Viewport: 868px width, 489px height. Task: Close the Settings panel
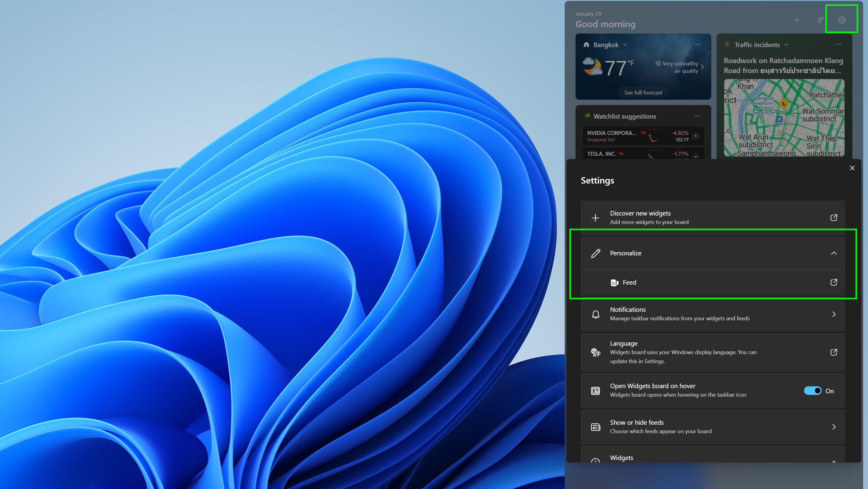[852, 168]
